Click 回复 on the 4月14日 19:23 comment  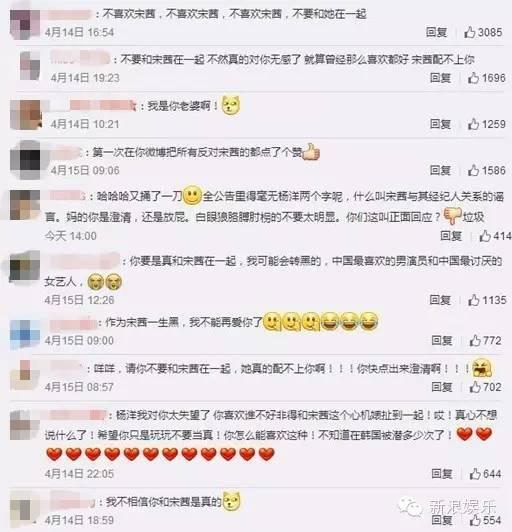coord(440,78)
